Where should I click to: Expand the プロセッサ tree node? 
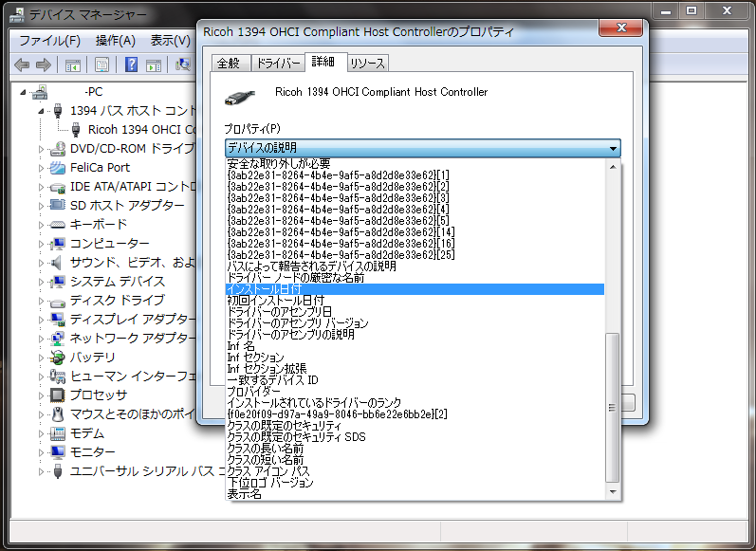click(41, 395)
